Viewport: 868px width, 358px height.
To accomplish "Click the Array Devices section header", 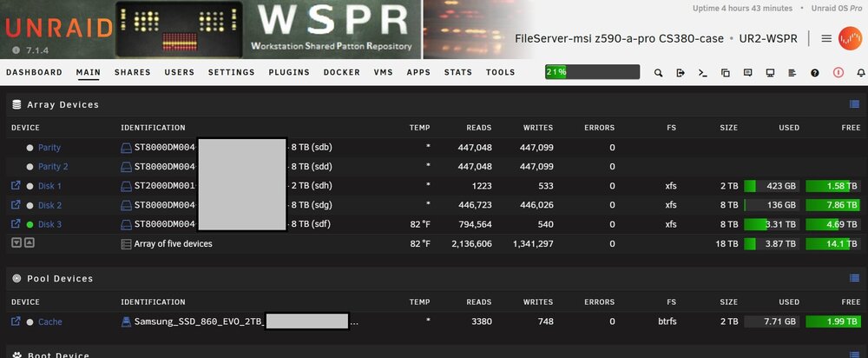I will tap(62, 104).
